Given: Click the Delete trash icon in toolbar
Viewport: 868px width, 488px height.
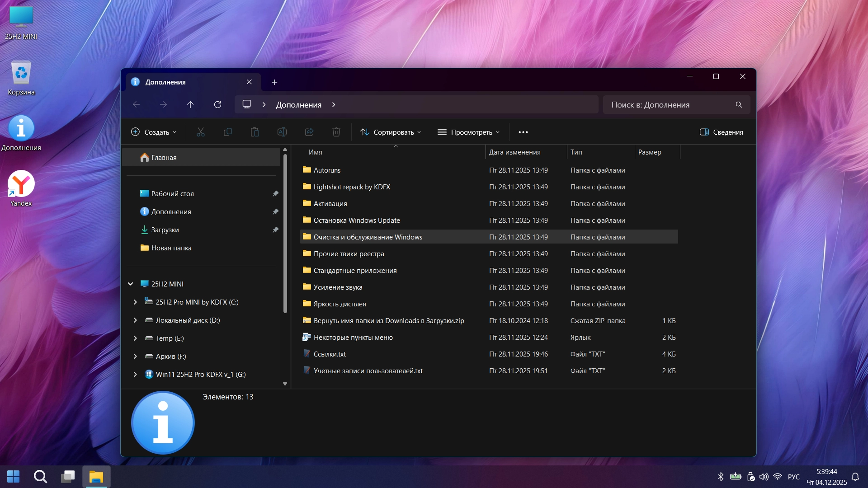Looking at the screenshot, I should tap(336, 132).
